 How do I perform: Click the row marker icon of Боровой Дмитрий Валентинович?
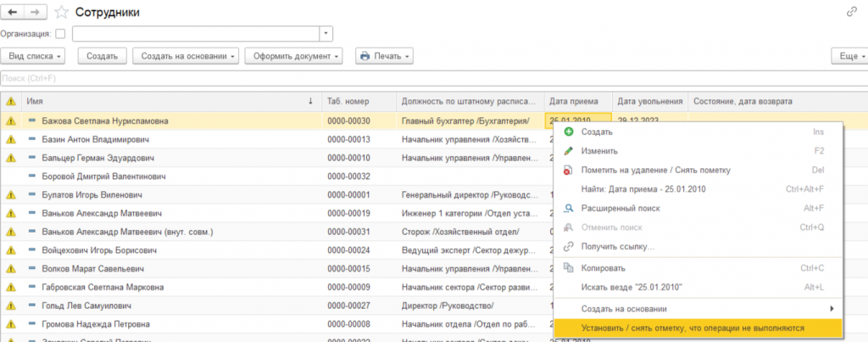click(x=32, y=177)
